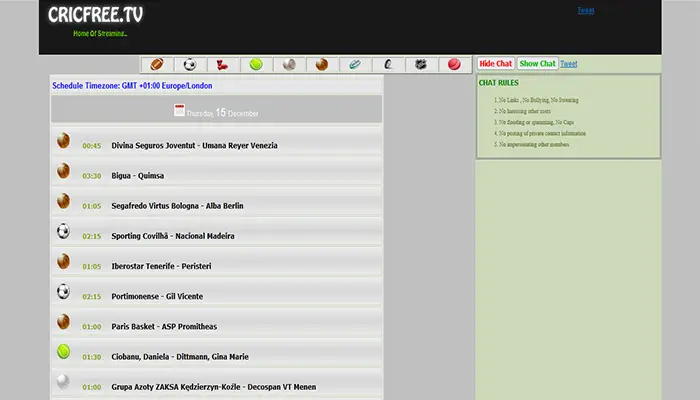This screenshot has height=400, width=700.
Task: Open the baseball category icon
Action: (x=289, y=64)
